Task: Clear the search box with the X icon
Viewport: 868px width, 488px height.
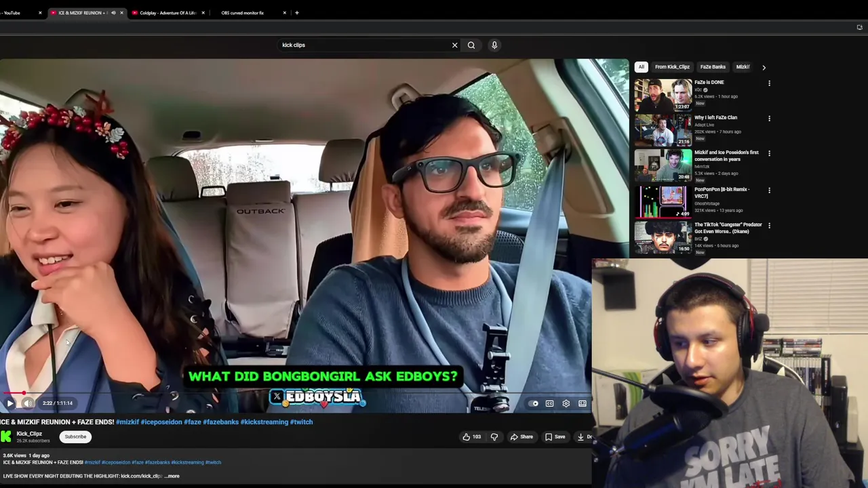Action: point(455,45)
